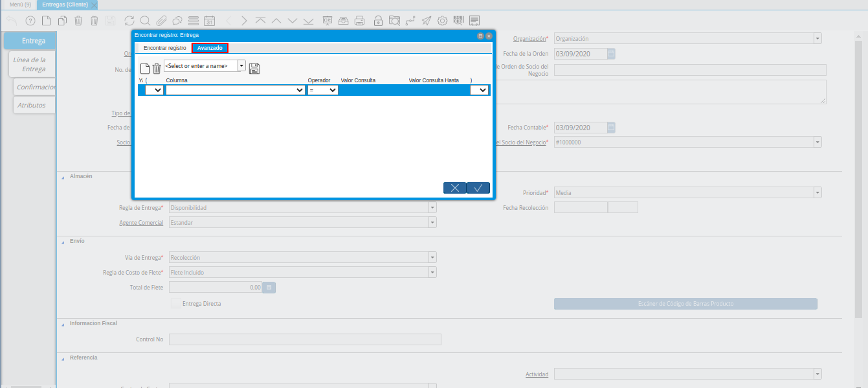Switch to the Encontrar registro tab
The image size is (868, 388).
165,48
